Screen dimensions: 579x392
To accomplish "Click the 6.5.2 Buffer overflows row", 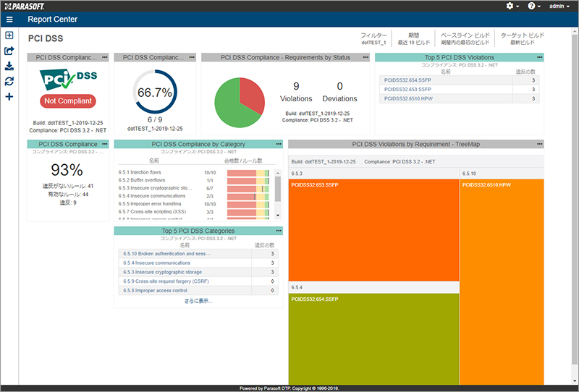I will pos(195,181).
